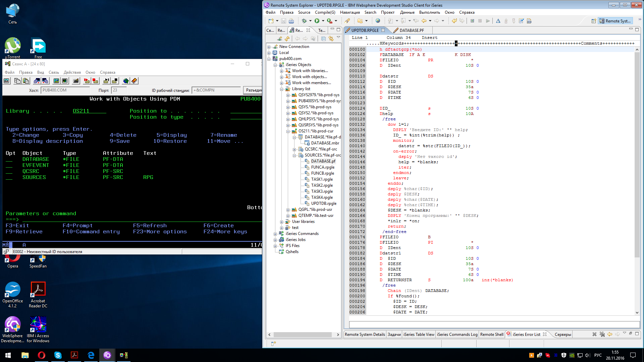Click Refresh icon in Remote Systems view toolbar
This screenshot has height=362, width=644.
(x=287, y=39)
